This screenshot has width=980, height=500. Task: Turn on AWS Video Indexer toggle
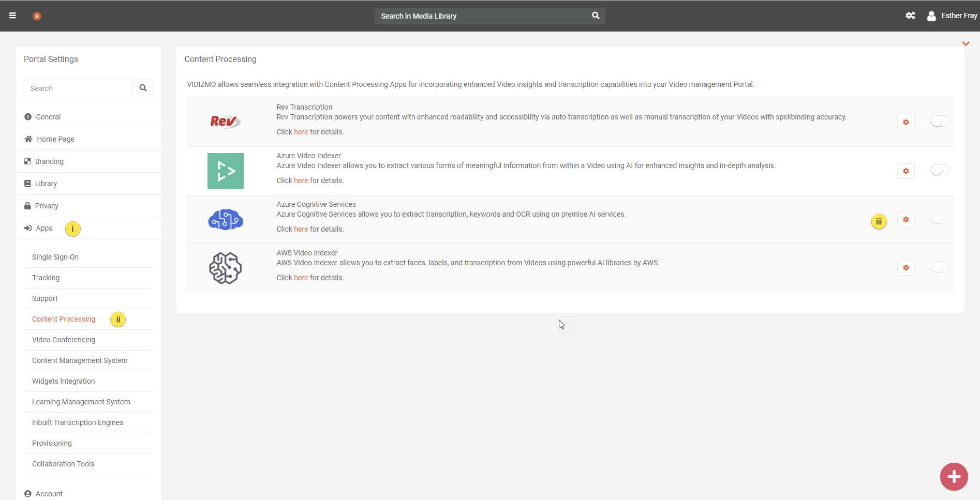coord(939,267)
